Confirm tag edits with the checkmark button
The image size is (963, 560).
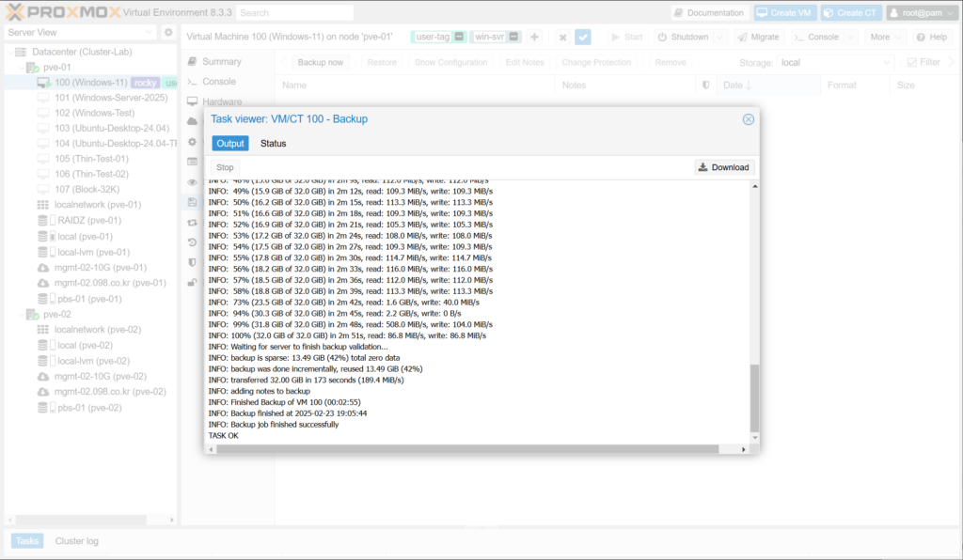click(583, 37)
